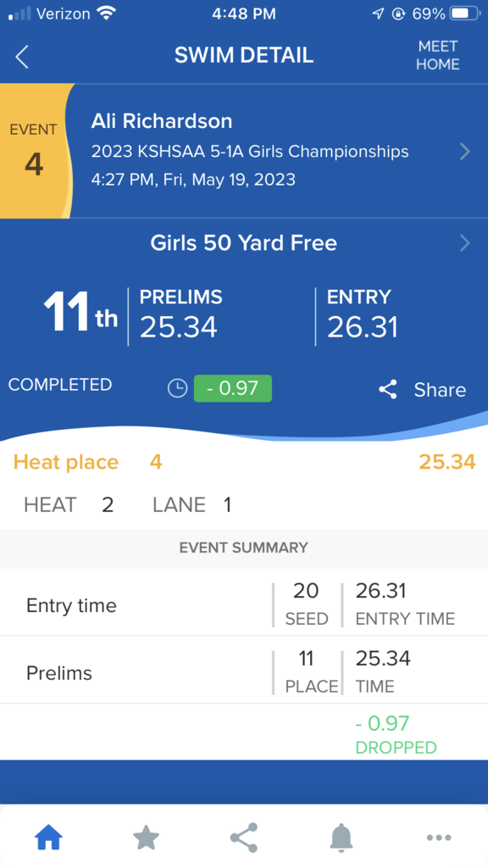Tap the Heat place 4 row

tap(244, 462)
